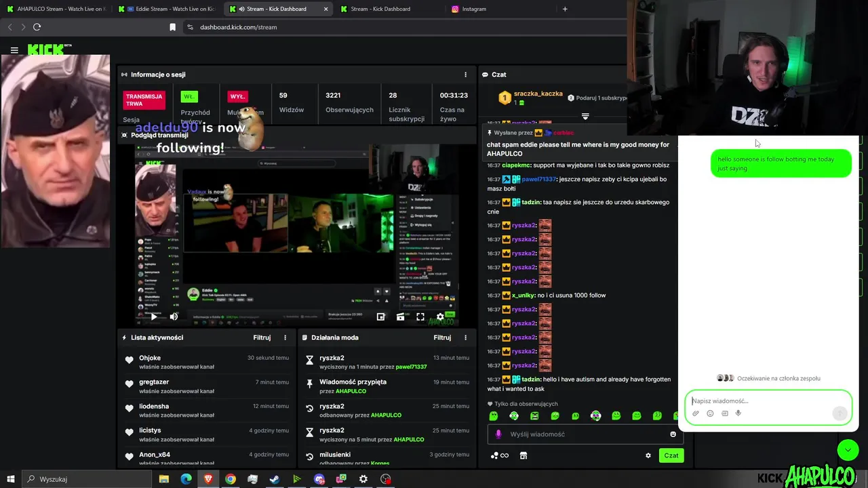
Task: Select Ohjoke in activity list
Action: point(150,358)
